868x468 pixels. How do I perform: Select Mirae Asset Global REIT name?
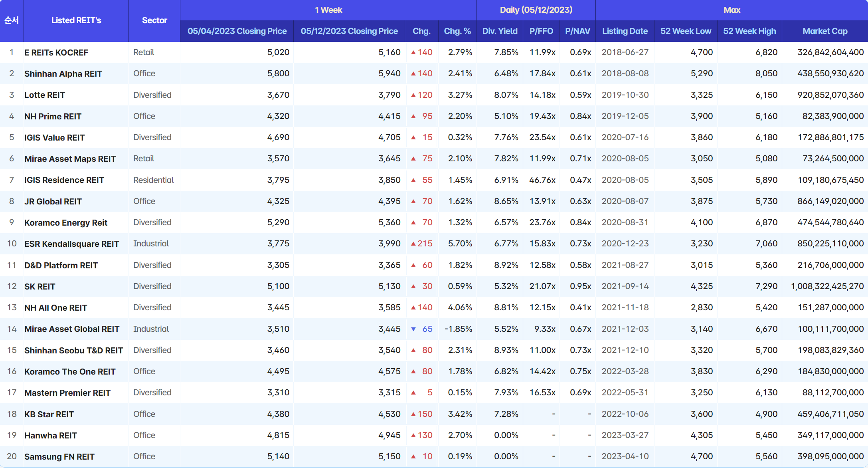72,329
